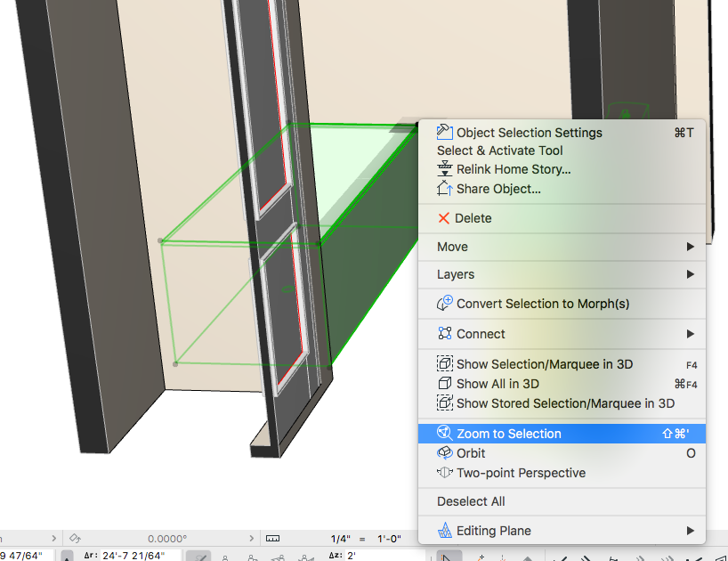Screen dimensions: 728x561
Task: Click the Editing Plane grid icon
Action: point(445,530)
